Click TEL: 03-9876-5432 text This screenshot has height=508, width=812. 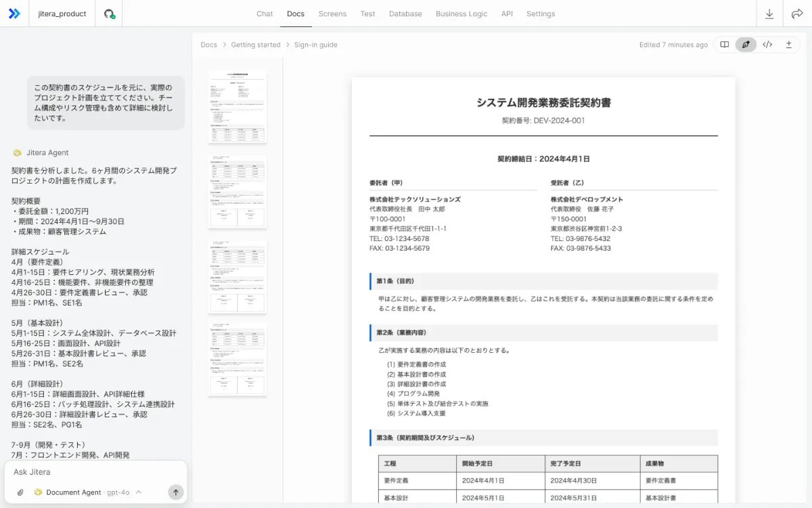(581, 238)
